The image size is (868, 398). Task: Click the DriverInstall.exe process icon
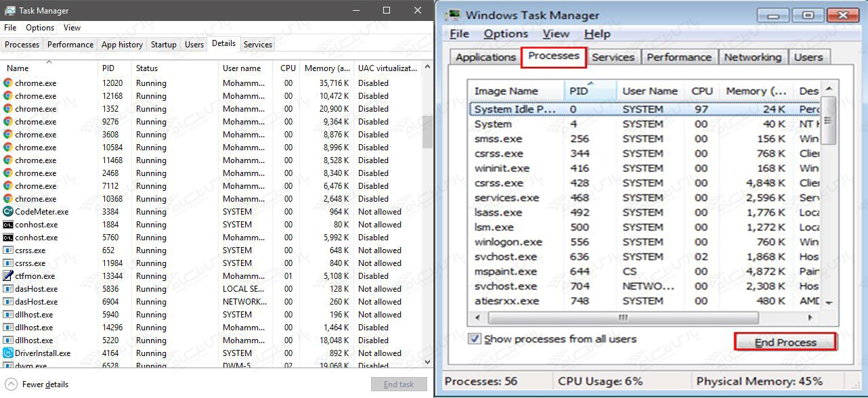[x=8, y=353]
